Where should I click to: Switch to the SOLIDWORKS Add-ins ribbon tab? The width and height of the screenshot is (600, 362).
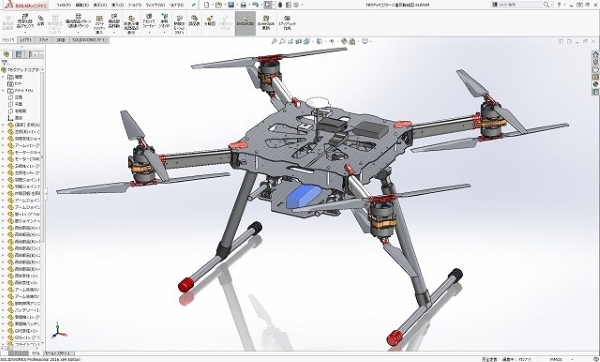pos(90,40)
